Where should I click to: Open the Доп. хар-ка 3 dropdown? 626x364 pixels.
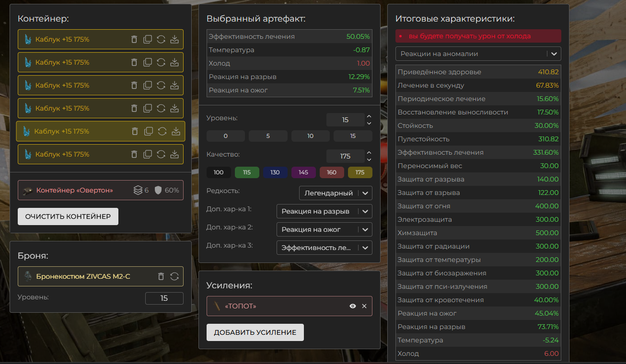324,248
